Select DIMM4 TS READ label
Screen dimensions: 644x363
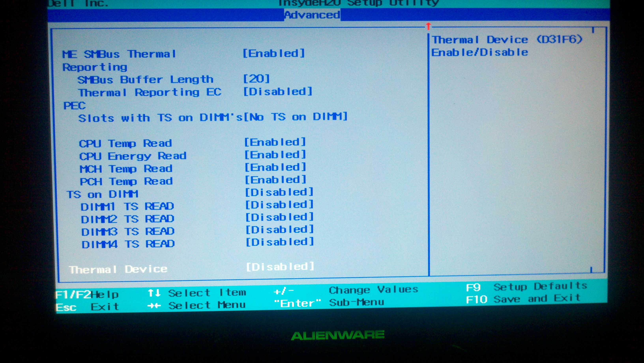coord(128,244)
